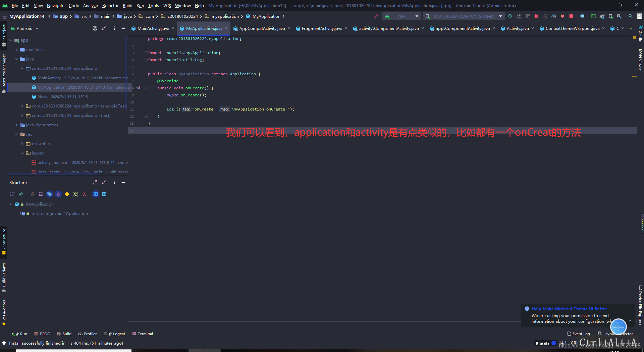
Task: Select activity_main.xml in layout folder
Action: tap(53, 163)
